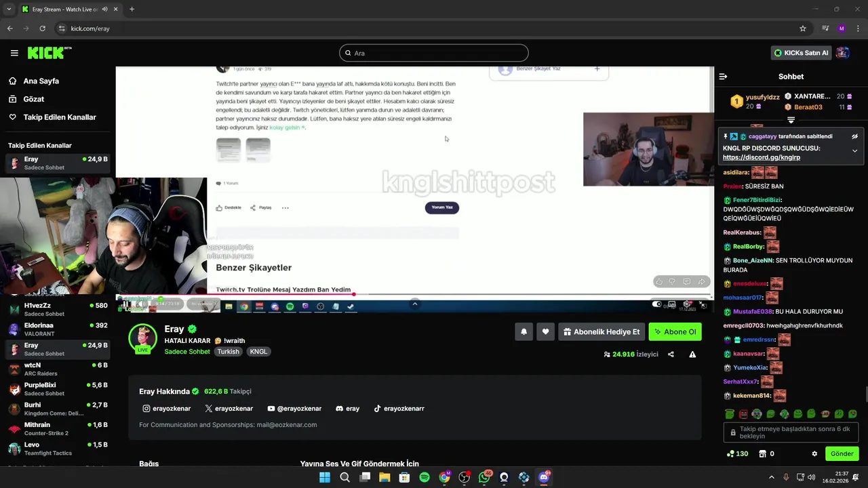Bookmark this page with star
Viewport: 868px width, 488px height.
pos(803,28)
